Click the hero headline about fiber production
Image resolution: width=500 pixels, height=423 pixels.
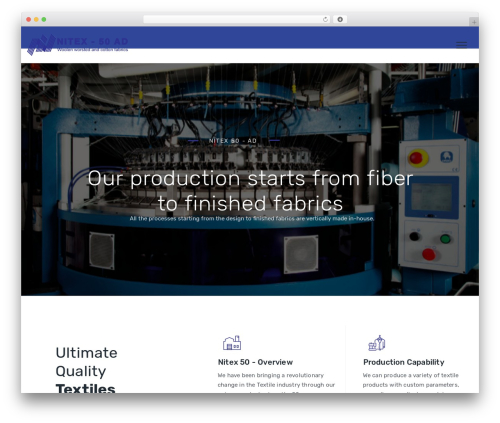click(250, 191)
